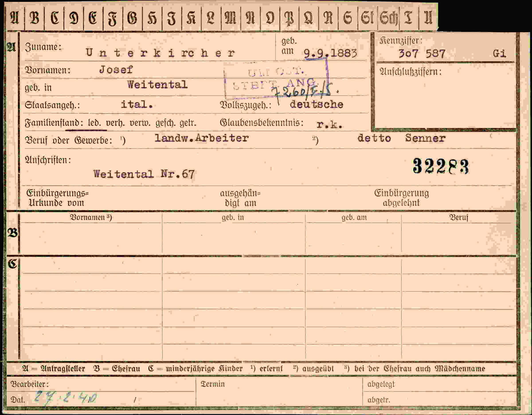The height and width of the screenshot is (415, 532).
Task: Click the footnote "¹) erlernt"
Action: coord(267,368)
